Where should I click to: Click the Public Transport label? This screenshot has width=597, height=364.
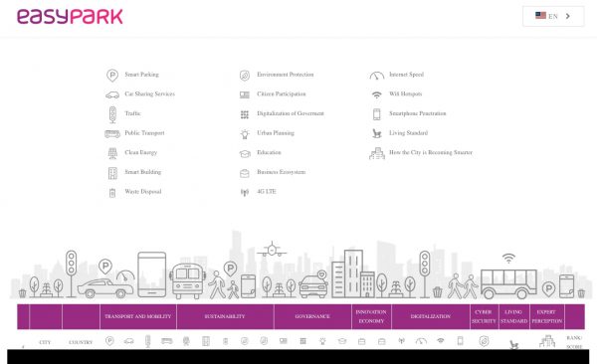point(144,133)
